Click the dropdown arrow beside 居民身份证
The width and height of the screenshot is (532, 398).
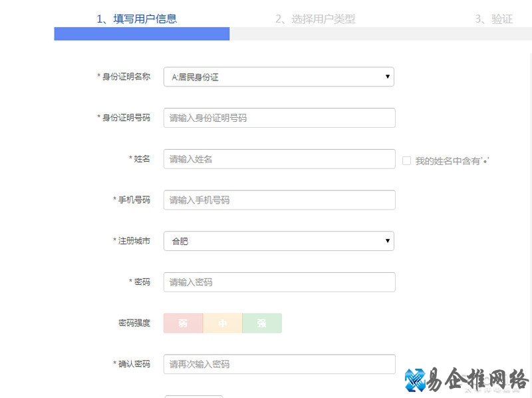[388, 77]
